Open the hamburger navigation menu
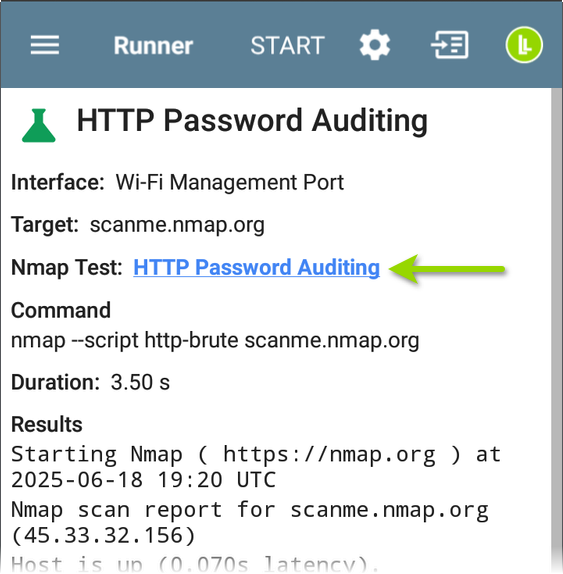563x574 pixels. click(x=45, y=45)
